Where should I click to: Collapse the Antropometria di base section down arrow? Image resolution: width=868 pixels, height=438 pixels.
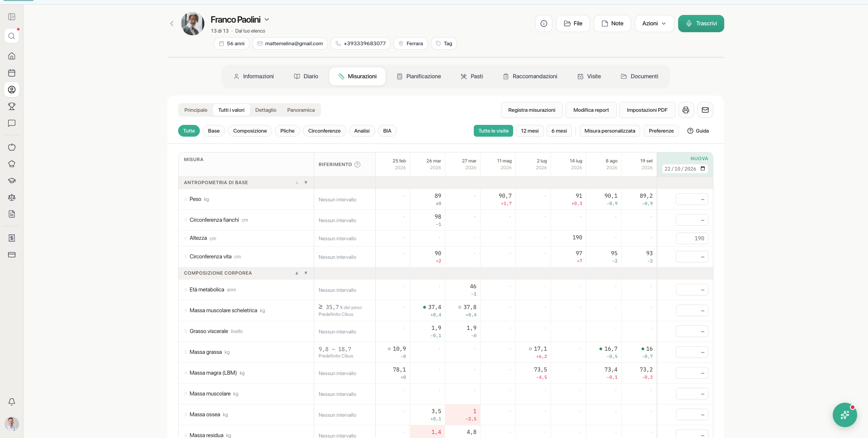click(306, 183)
